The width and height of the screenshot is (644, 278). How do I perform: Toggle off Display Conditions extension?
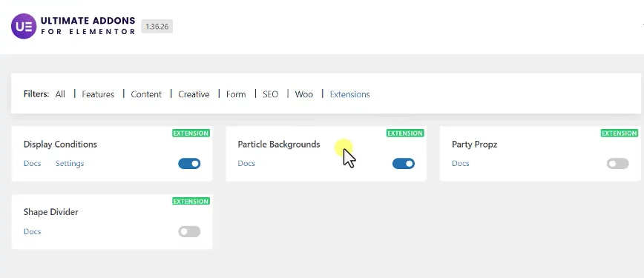coord(189,164)
